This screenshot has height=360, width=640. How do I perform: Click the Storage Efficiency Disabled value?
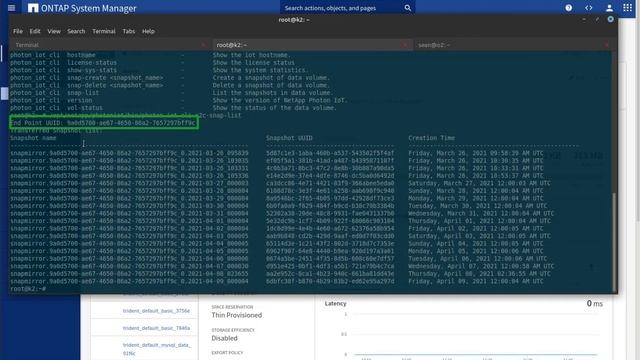coord(224,338)
